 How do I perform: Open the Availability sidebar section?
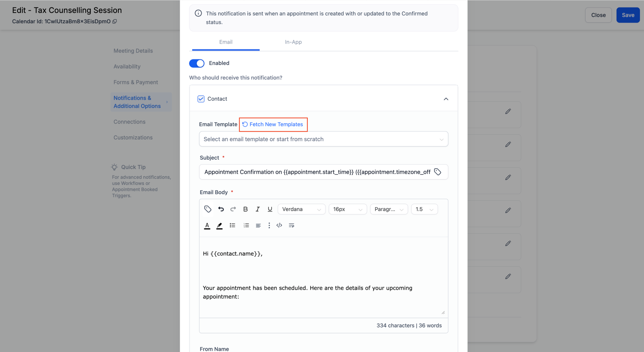click(x=127, y=67)
